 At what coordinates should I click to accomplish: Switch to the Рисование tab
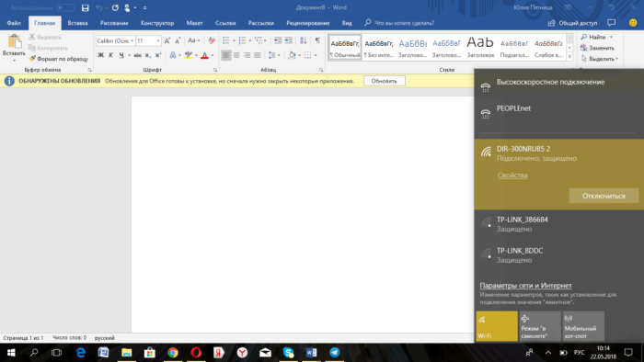(x=114, y=23)
